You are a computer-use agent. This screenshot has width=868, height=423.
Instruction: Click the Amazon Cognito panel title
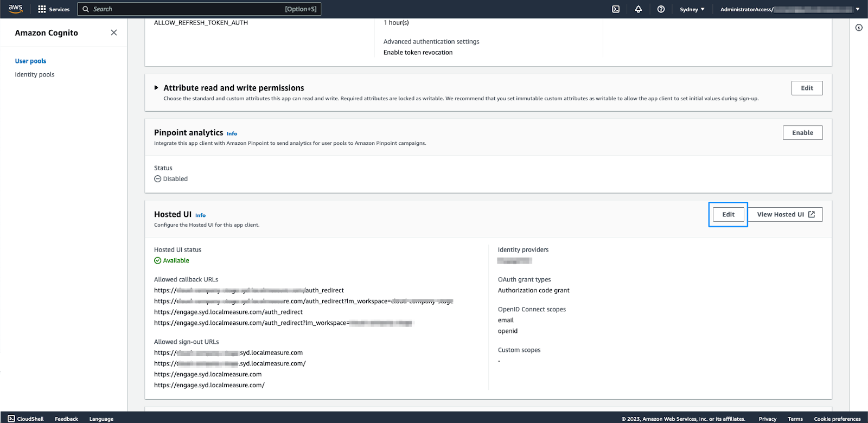pyautogui.click(x=47, y=33)
